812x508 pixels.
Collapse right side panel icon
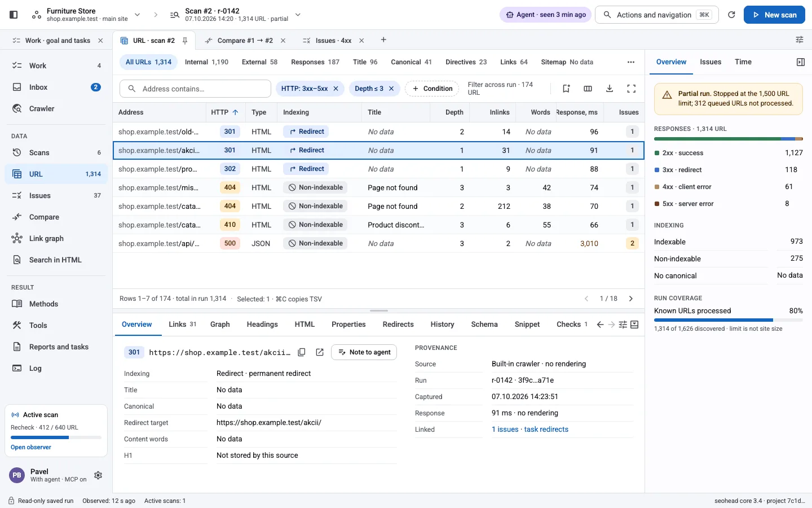[800, 62]
